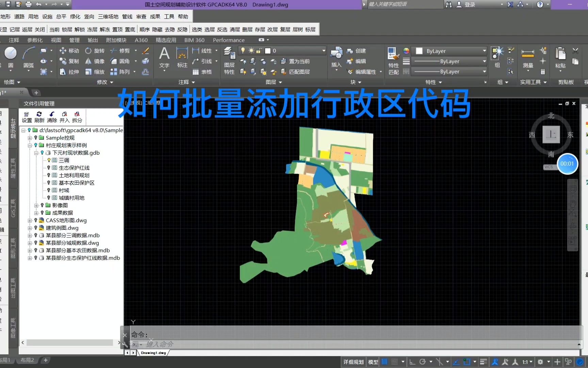Expand the 修改 panel dropdown
588x368 pixels.
click(105, 82)
